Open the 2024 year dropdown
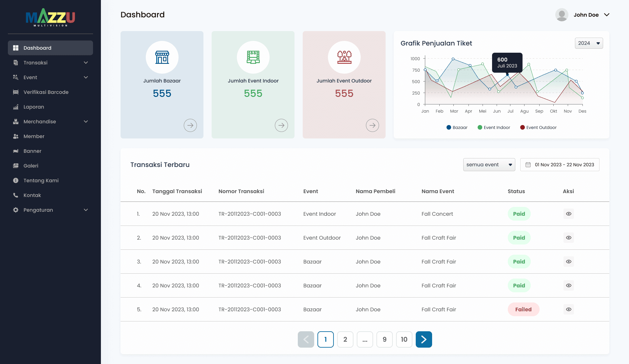This screenshot has width=629, height=364. [x=589, y=43]
